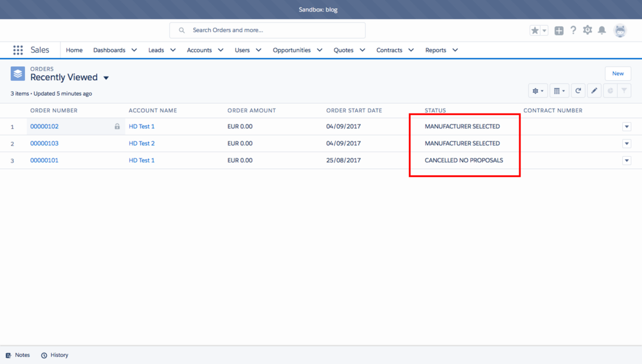This screenshot has width=642, height=364.
Task: Open the list view controls gear dropdown
Action: 538,91
